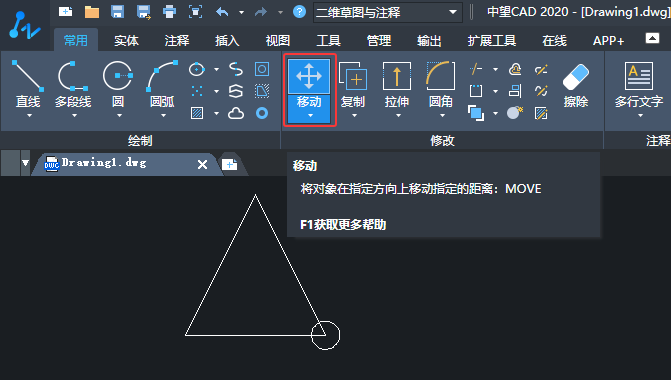Select the Polyline (多段线) tool

click(x=73, y=83)
